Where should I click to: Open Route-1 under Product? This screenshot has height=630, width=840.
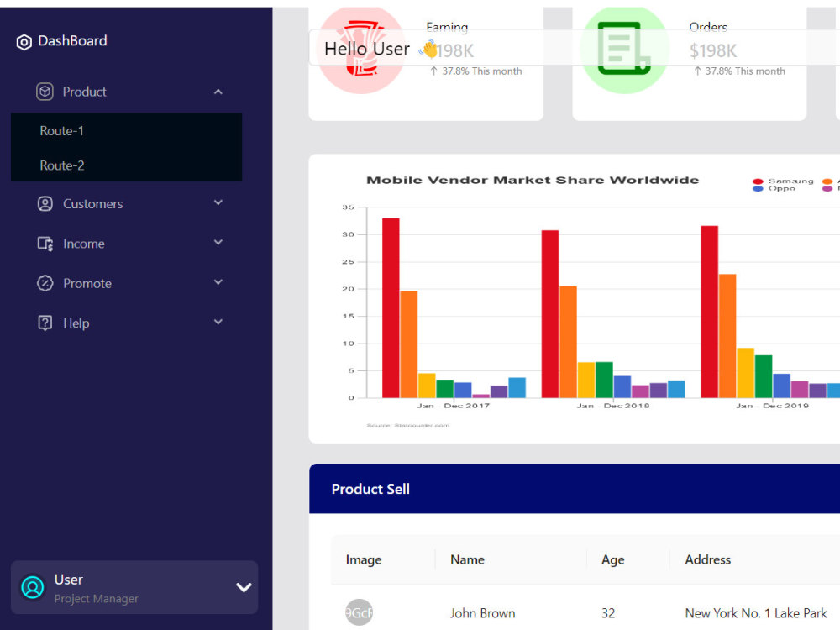(127, 131)
